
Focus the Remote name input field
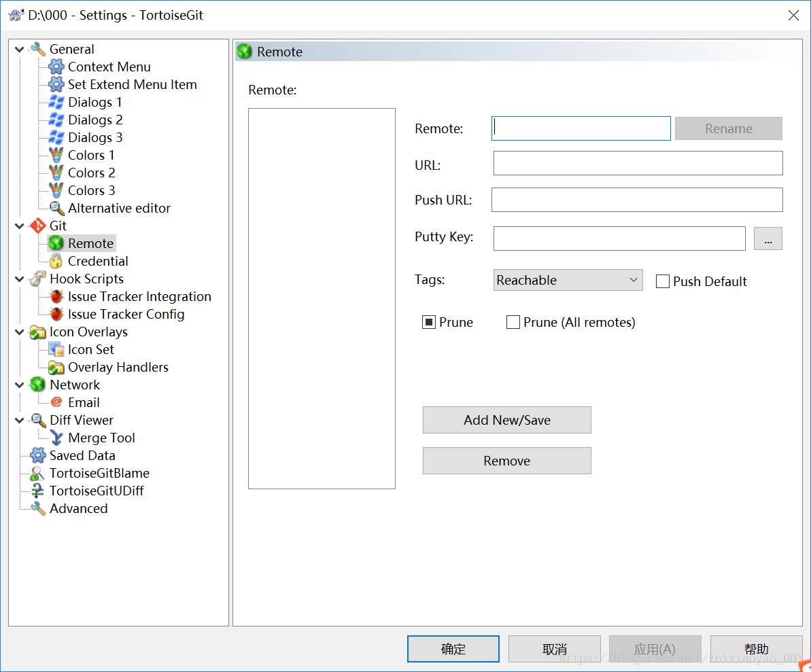coord(581,128)
